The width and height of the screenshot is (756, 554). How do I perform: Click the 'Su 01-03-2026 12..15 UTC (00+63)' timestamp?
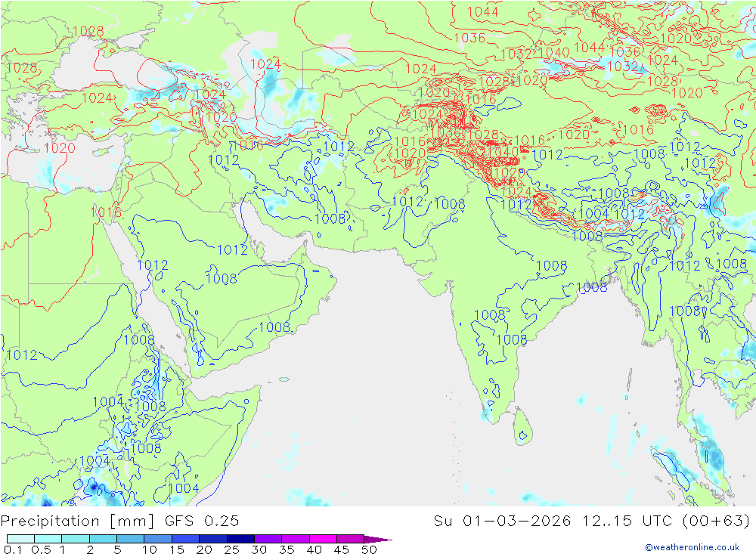point(592,522)
